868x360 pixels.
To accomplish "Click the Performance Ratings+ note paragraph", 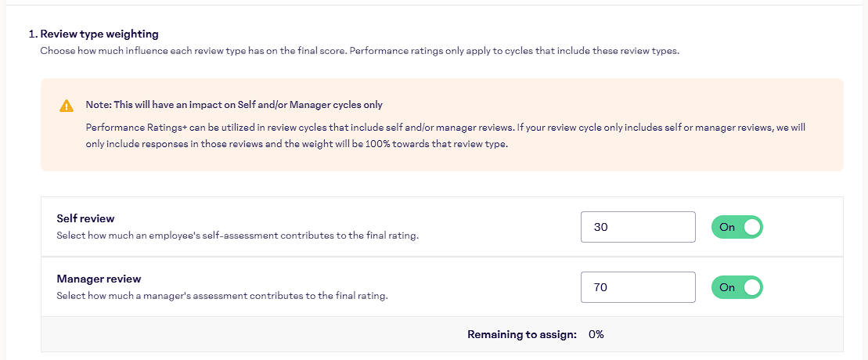I will click(445, 135).
